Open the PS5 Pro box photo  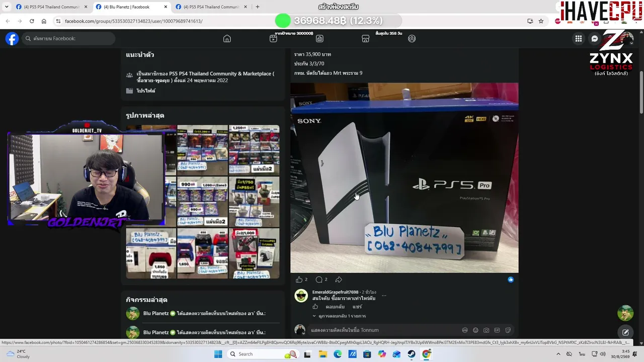[x=405, y=178]
